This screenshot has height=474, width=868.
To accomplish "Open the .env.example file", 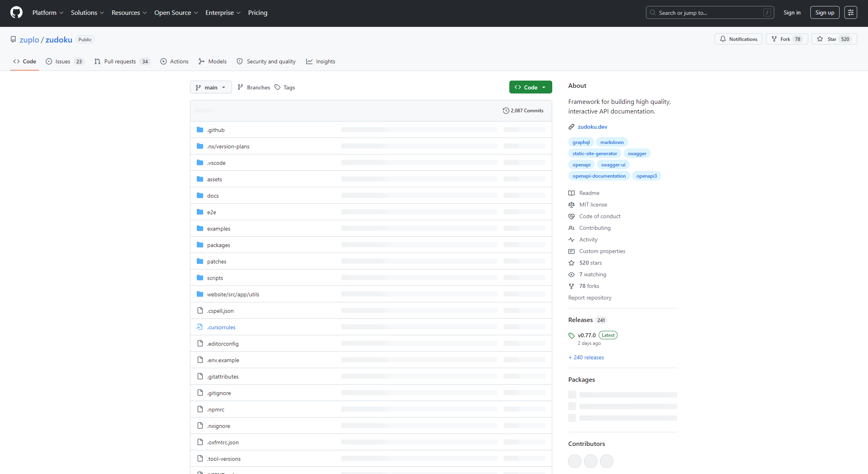I will click(223, 360).
